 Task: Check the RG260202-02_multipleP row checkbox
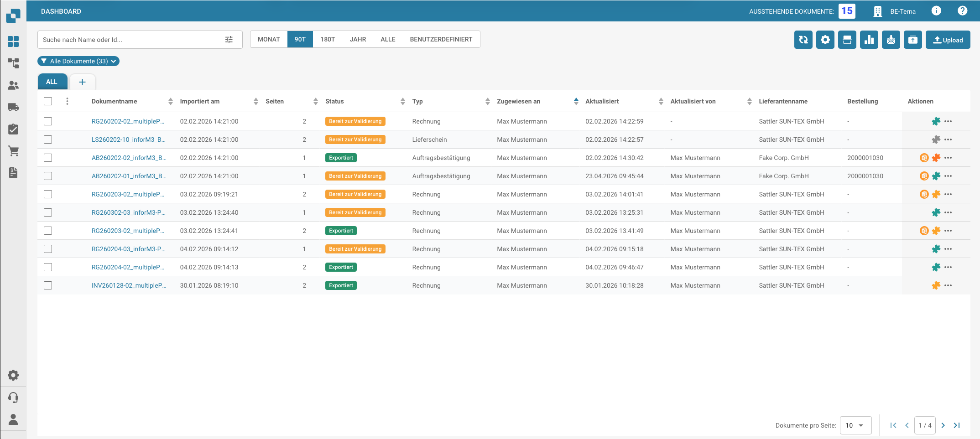48,121
